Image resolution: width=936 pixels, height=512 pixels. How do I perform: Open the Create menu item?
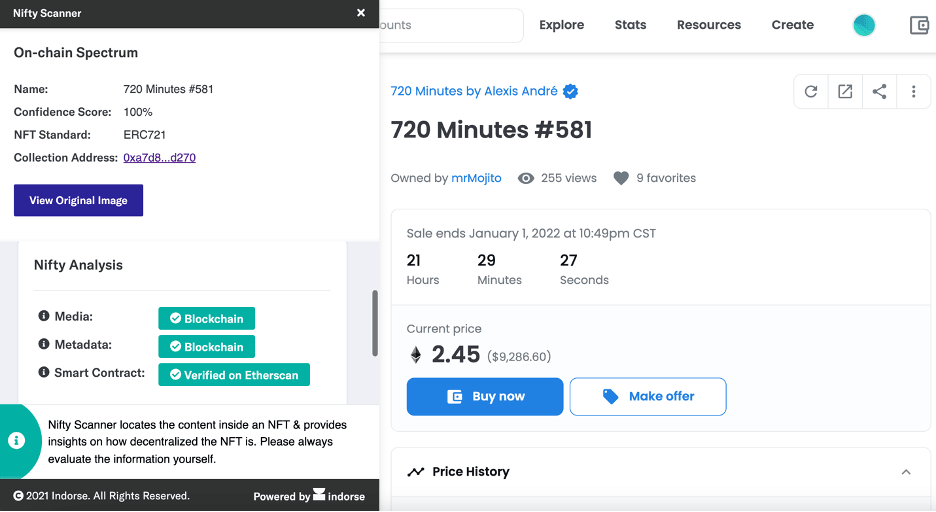tap(793, 25)
